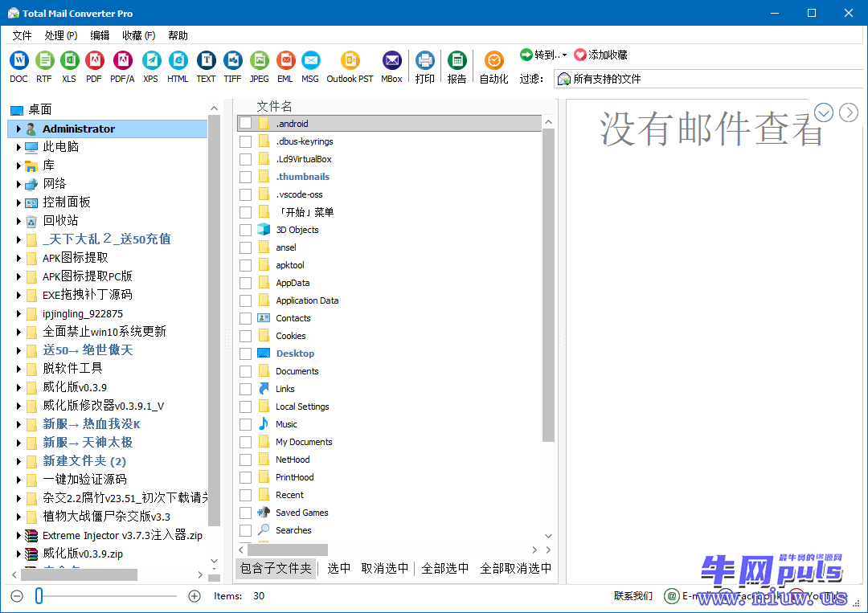868x613 pixels.
Task: Open the 文件 menu
Action: [x=23, y=35]
